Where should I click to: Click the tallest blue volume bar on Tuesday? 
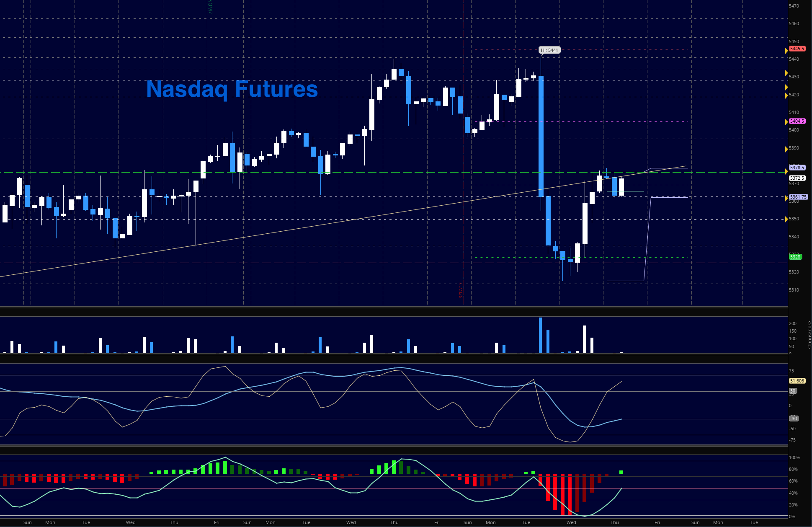(540, 335)
